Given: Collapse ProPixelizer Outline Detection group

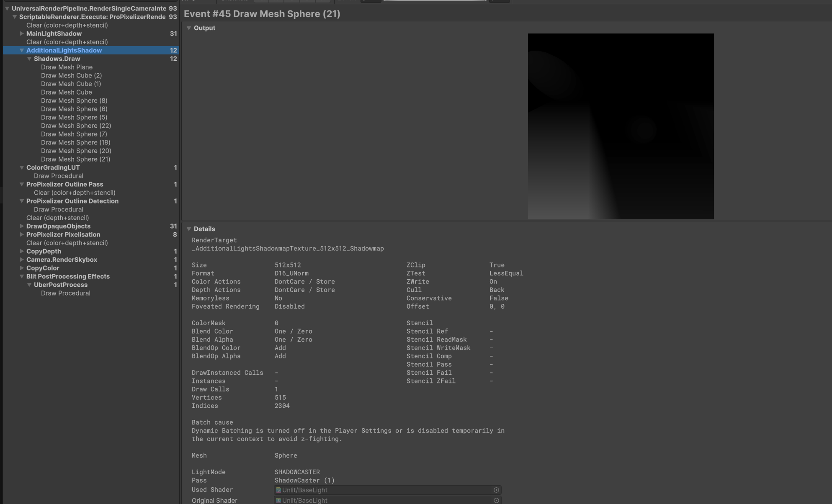Looking at the screenshot, I should (22, 201).
